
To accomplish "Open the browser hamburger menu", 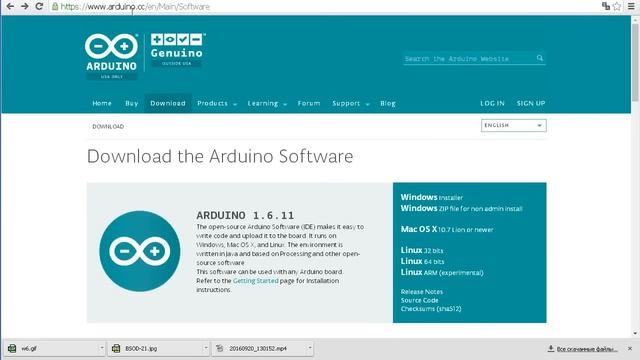I will 631,6.
